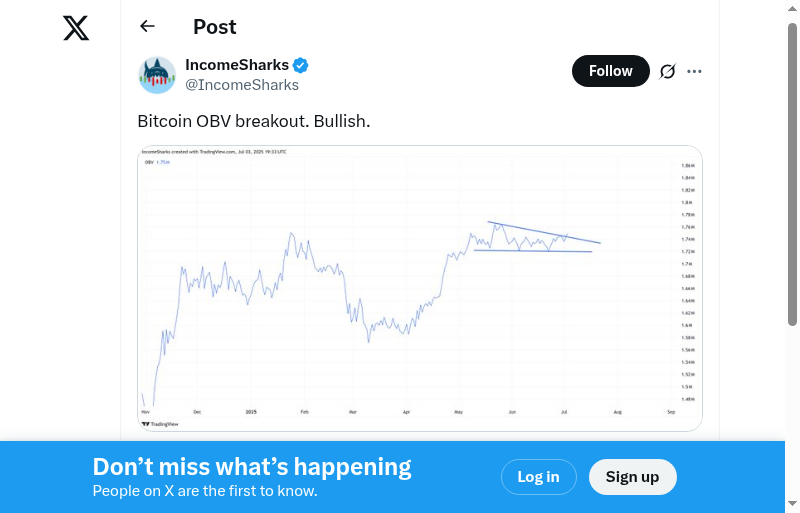Open the IncomeSharks display name link
The width and height of the screenshot is (800, 513).
coord(237,65)
